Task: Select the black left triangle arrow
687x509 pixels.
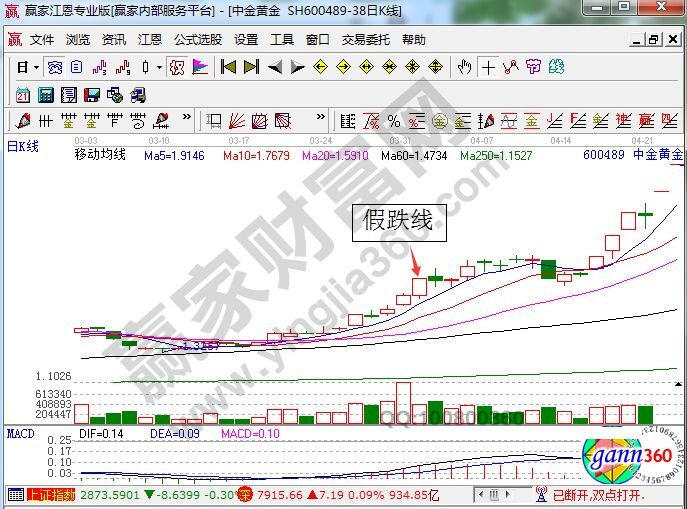Action: 273,68
